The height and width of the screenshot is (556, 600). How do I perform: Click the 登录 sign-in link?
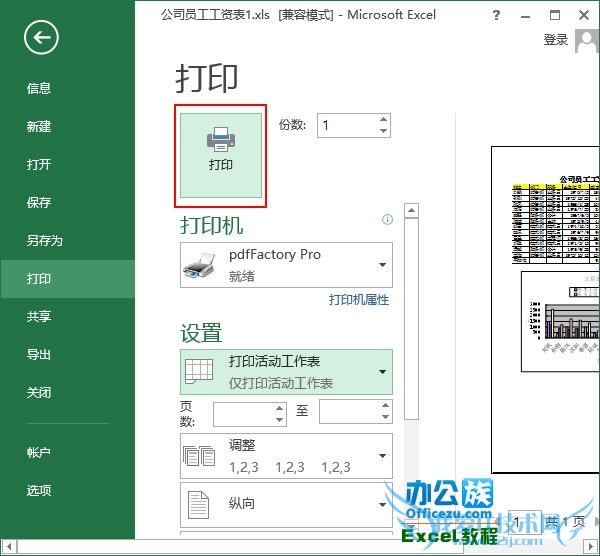point(555,40)
